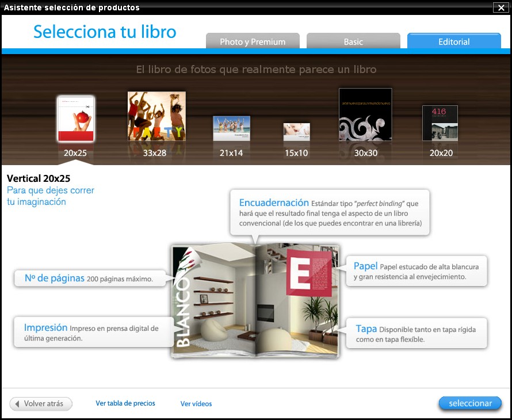Click the Impresión info callout
Viewport: 512px width, 420px height.
pyautogui.click(x=94, y=332)
